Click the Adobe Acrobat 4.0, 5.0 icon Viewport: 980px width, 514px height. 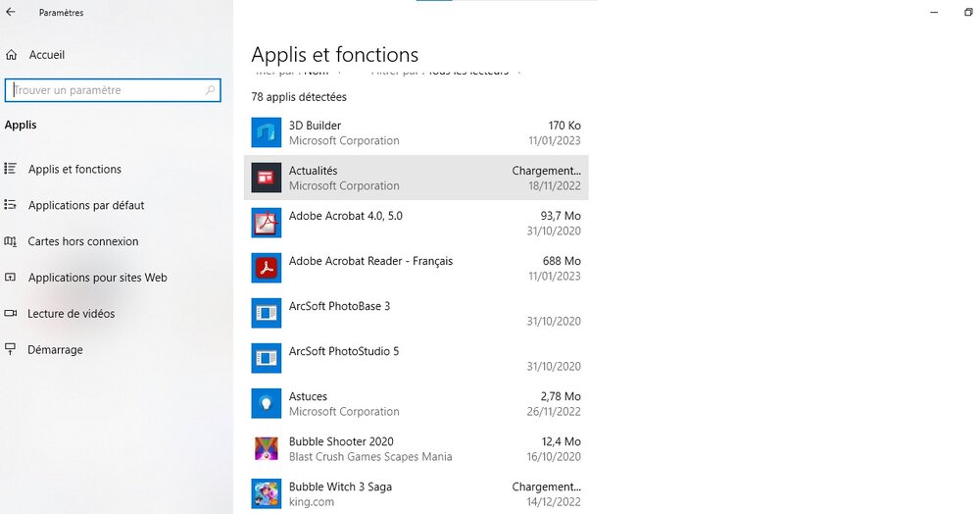[267, 223]
